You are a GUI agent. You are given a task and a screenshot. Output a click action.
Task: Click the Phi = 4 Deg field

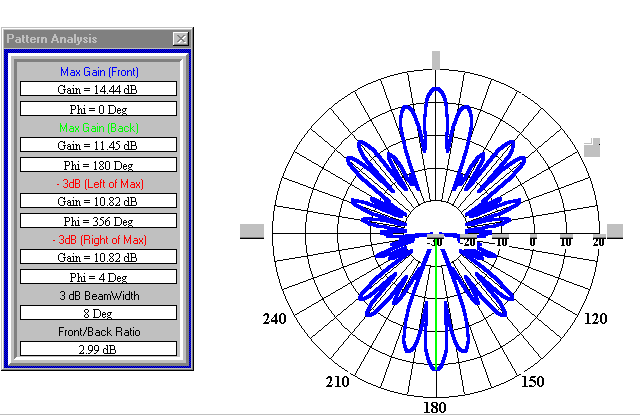[99, 277]
